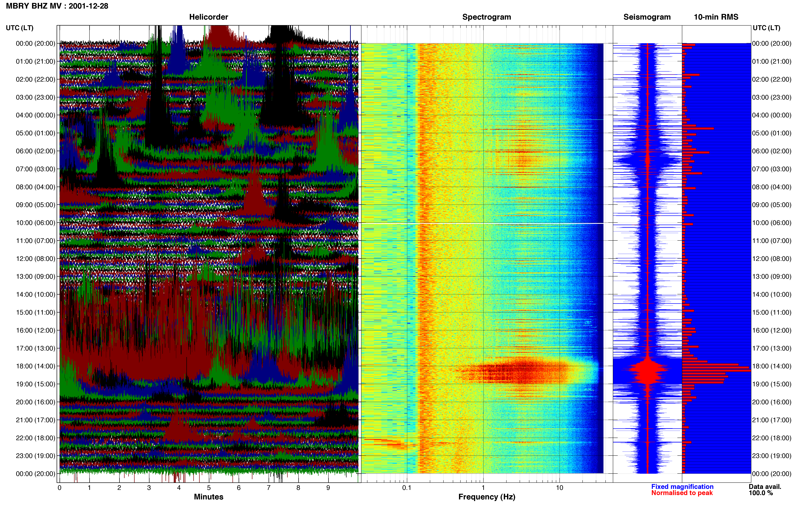Click the left '02:00 (22:00)' time label
The width and height of the screenshot is (812, 508).
36,79
